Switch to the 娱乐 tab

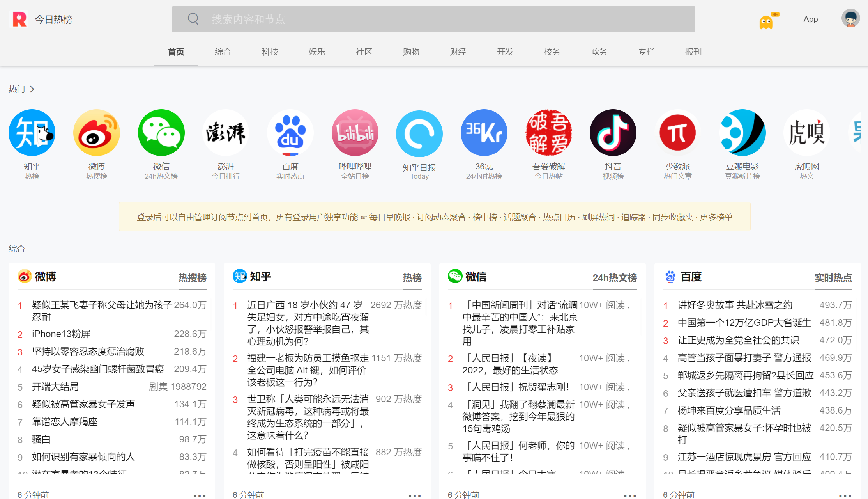pos(317,52)
